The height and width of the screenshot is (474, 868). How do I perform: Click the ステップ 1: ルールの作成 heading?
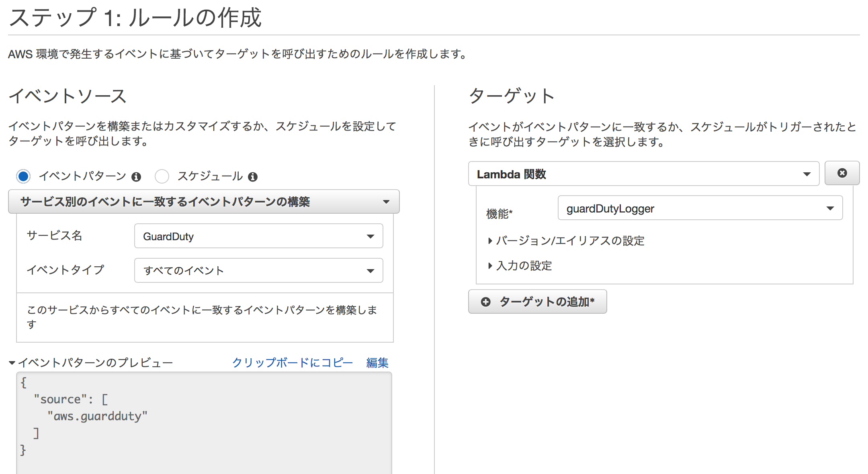pos(135,18)
